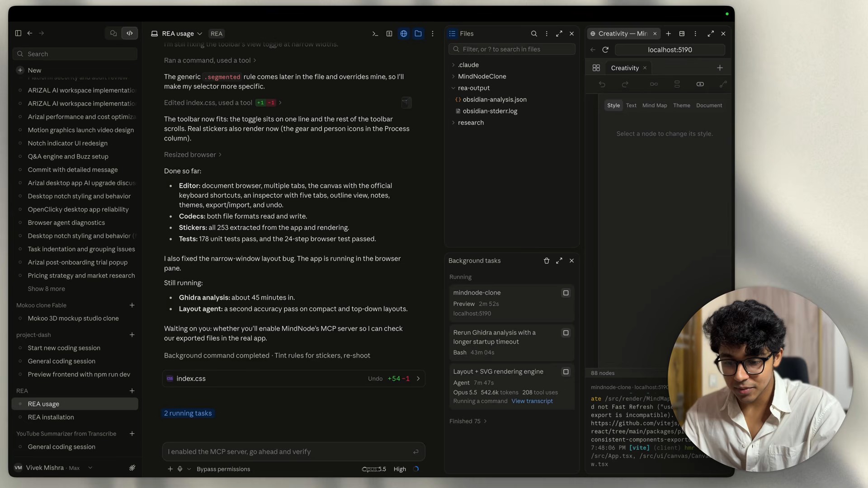
Task: Click Show 8 more sessions
Action: (x=47, y=289)
